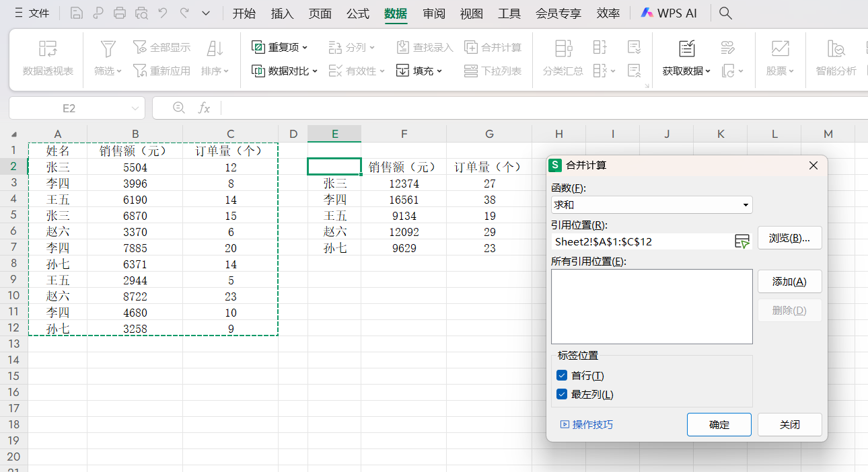Uncheck the 最左列 leftmost column option

pyautogui.click(x=562, y=395)
